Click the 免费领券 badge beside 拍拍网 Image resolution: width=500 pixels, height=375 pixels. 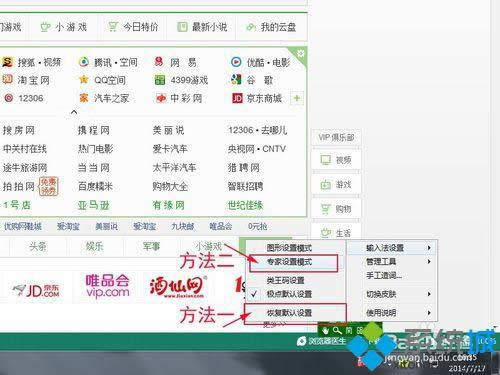49,186
